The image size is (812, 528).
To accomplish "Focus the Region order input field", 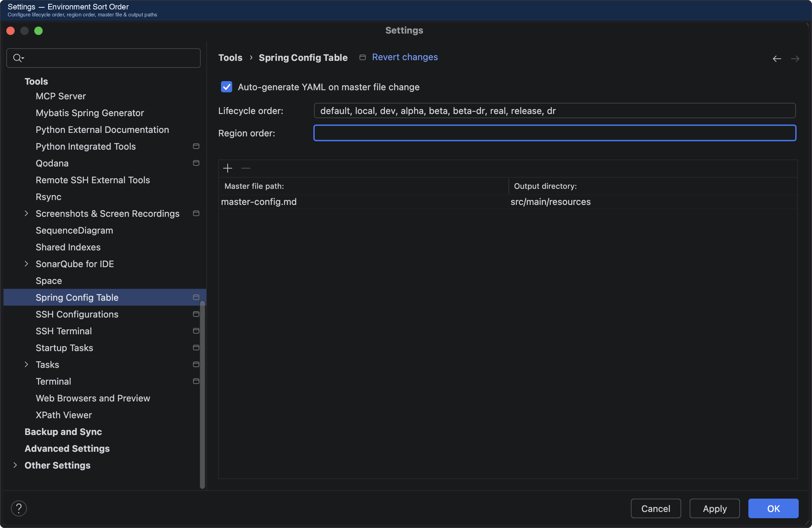I will point(555,133).
